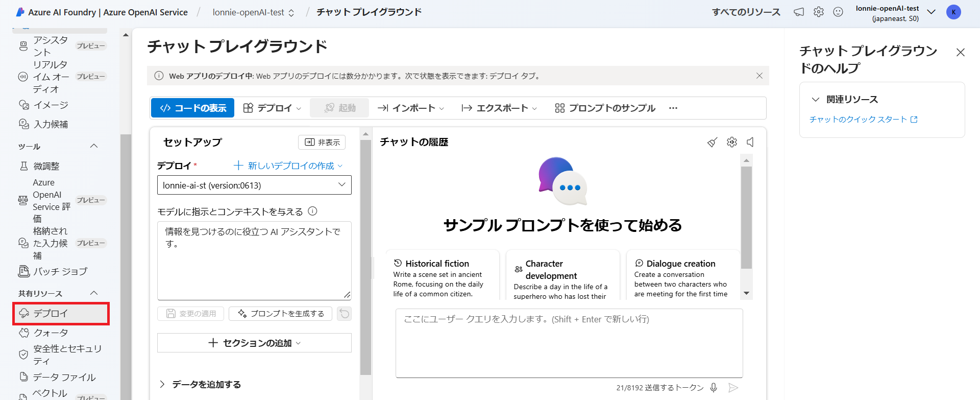The image size is (980, 400).
Task: Click the user query input box
Action: (569, 343)
